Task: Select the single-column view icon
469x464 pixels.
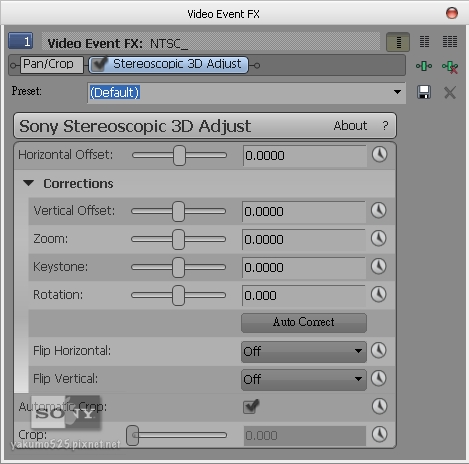Action: (398, 42)
